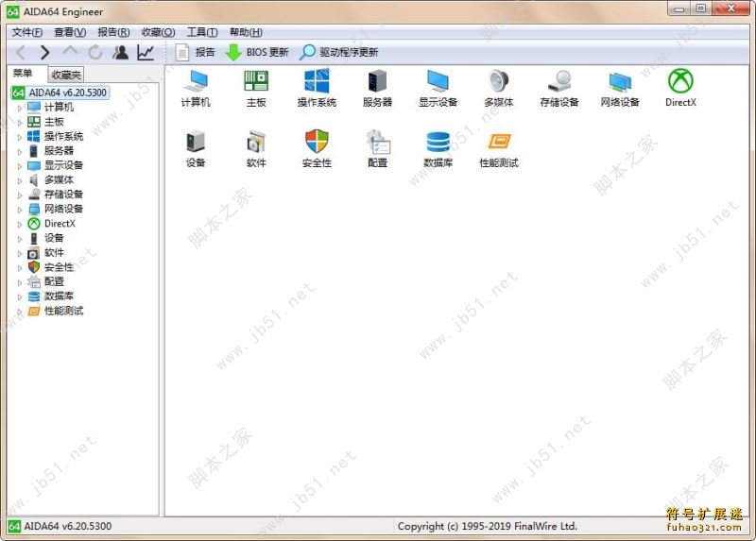756x541 pixels.
Task: Close the AIDA64 Engineer window
Action: pos(730,8)
